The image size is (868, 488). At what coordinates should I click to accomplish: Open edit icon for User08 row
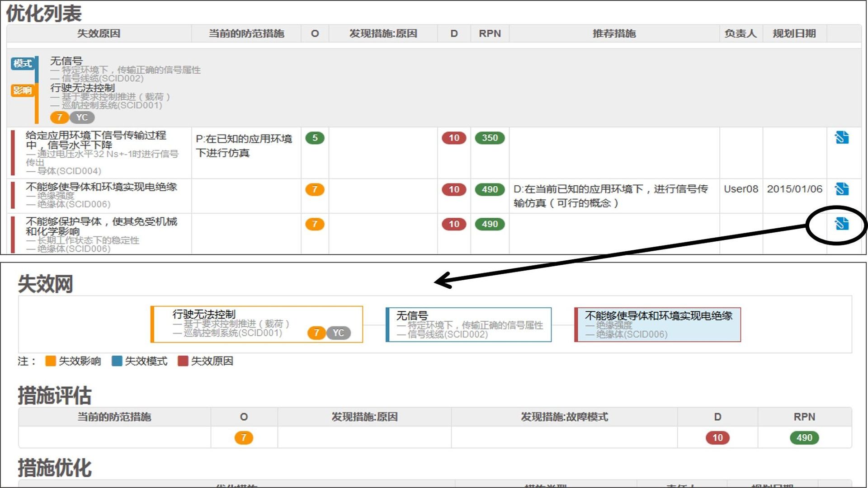[841, 189]
